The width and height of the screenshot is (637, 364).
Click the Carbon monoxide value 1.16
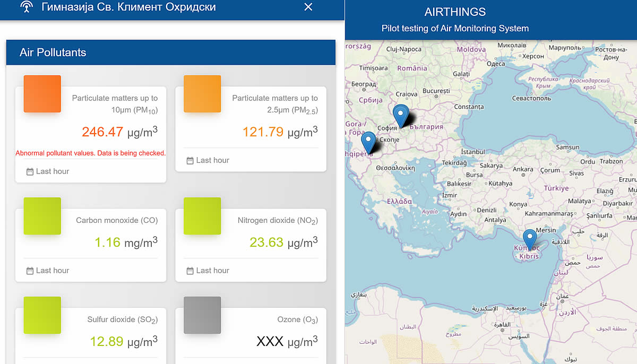coord(108,242)
